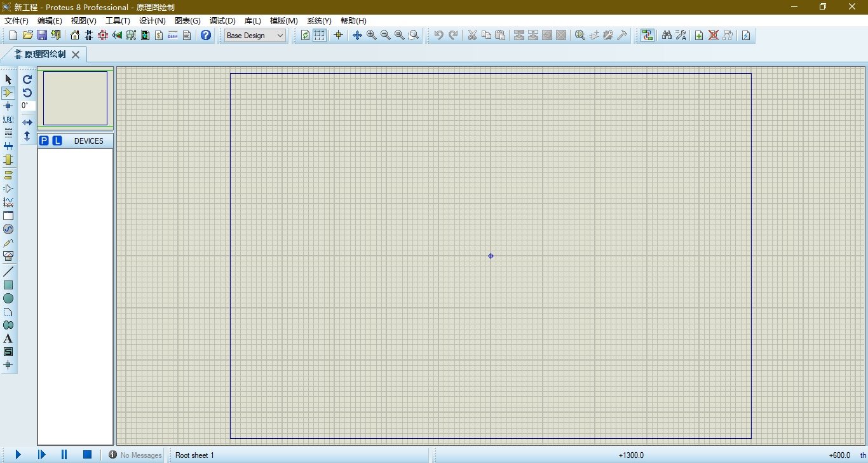
Task: Select the 2D box rectangle tool
Action: click(x=8, y=285)
